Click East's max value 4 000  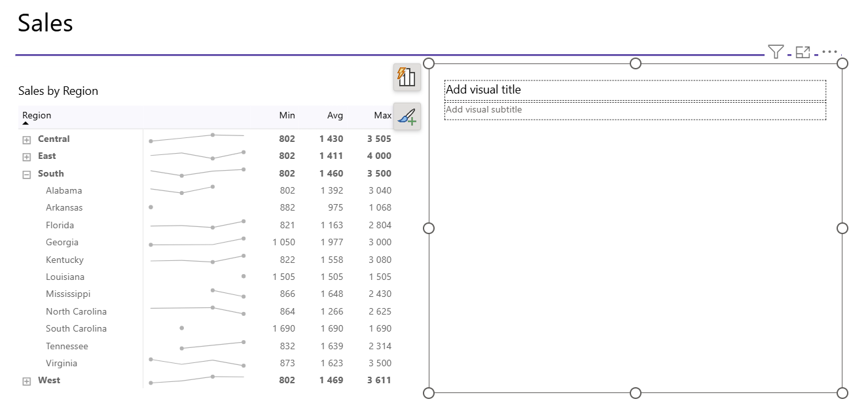coord(379,156)
